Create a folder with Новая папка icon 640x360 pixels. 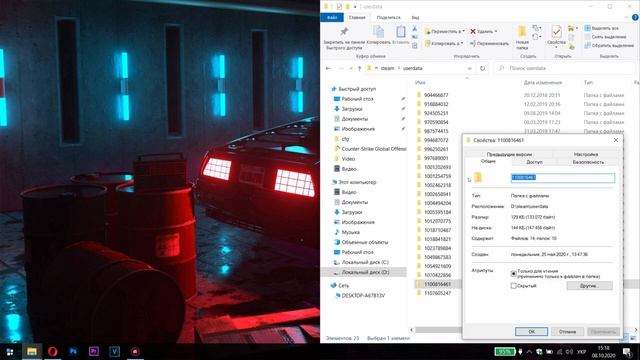tap(522, 32)
